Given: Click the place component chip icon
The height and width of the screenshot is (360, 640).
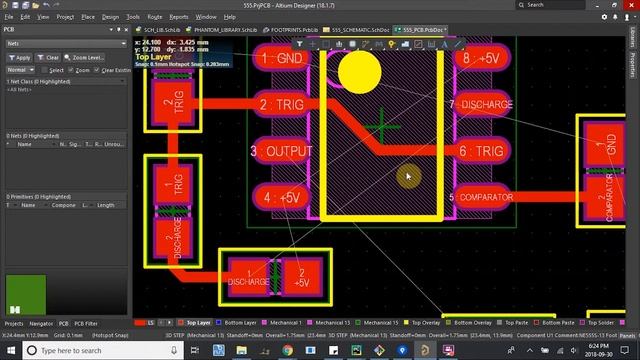Looking at the screenshot, I should (352, 44).
